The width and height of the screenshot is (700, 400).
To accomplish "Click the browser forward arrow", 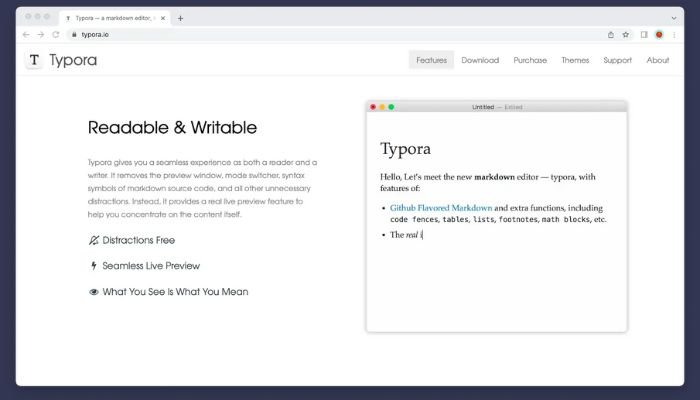I will (x=41, y=34).
